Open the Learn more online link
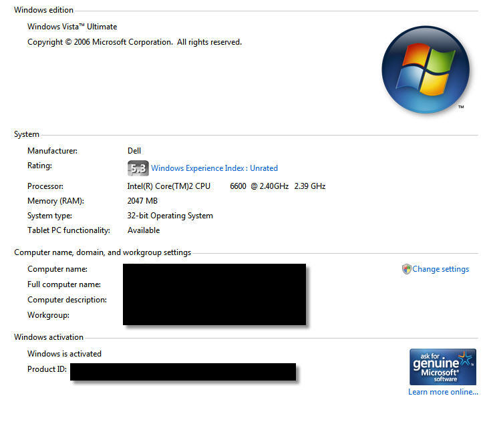 click(443, 392)
